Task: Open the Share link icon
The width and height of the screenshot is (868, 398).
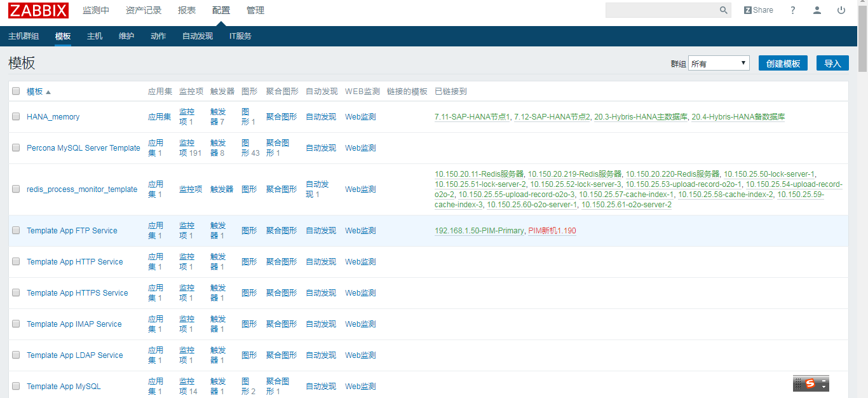Action: click(759, 10)
